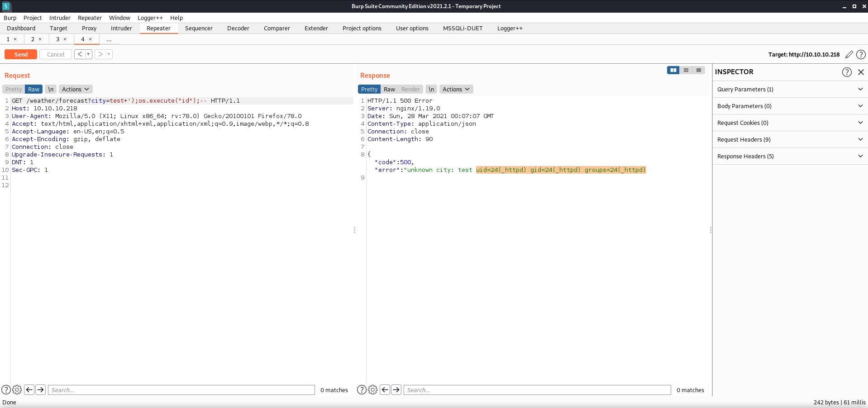Toggle response Pretty view
The width and height of the screenshot is (868, 408).
[x=369, y=89]
